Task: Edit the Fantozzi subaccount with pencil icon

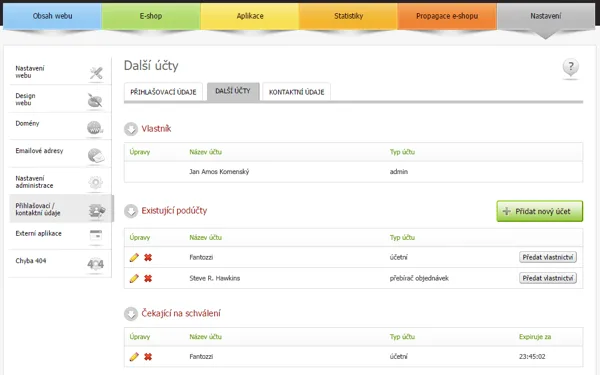Action: point(134,258)
